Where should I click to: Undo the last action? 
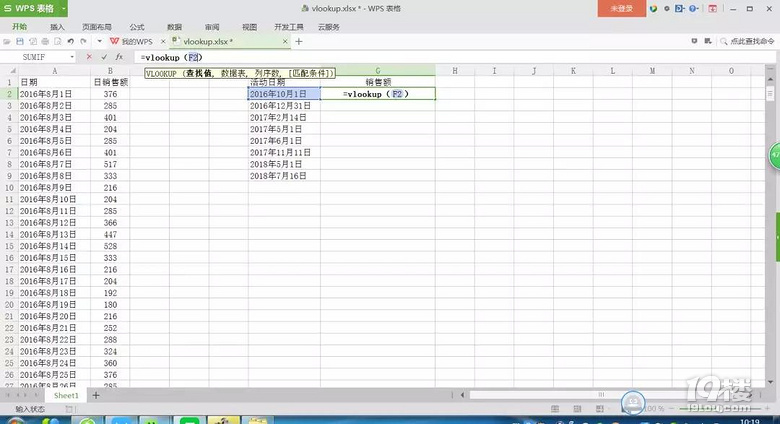tap(71, 42)
